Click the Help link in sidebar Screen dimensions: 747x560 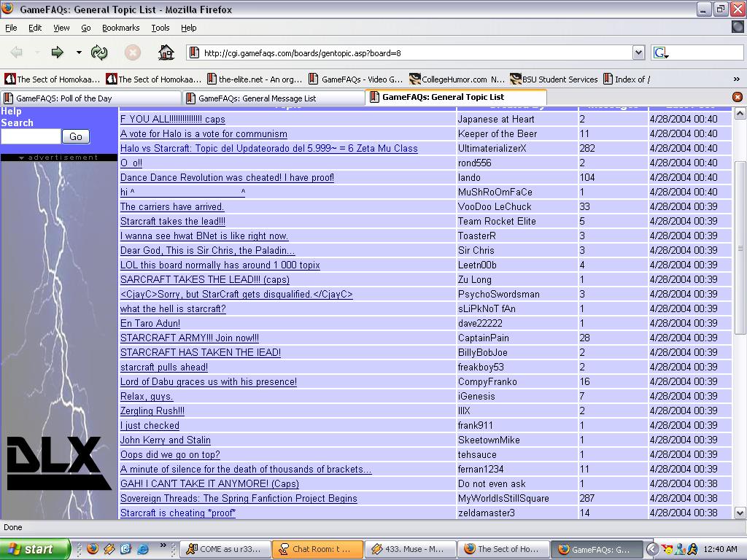click(11, 112)
